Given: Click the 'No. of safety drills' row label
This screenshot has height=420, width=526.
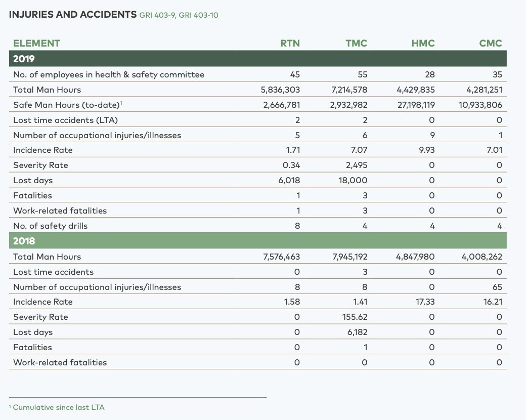Looking at the screenshot, I should pyautogui.click(x=50, y=226).
